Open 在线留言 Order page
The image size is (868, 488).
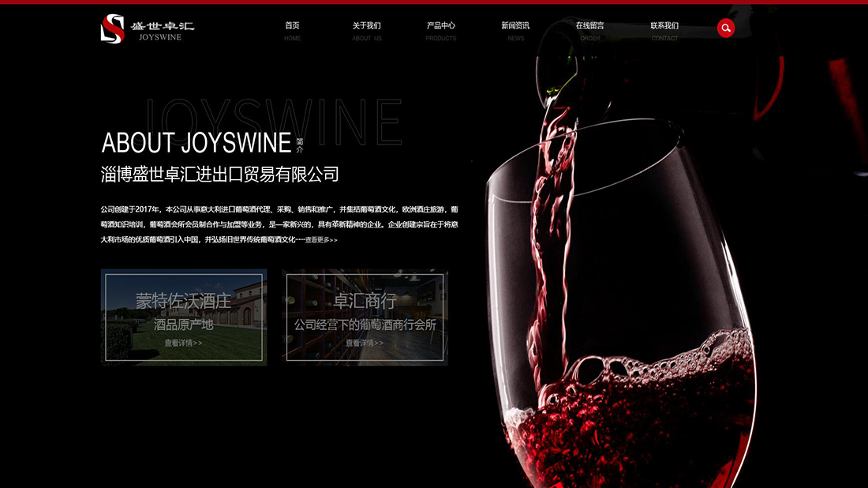pos(590,31)
